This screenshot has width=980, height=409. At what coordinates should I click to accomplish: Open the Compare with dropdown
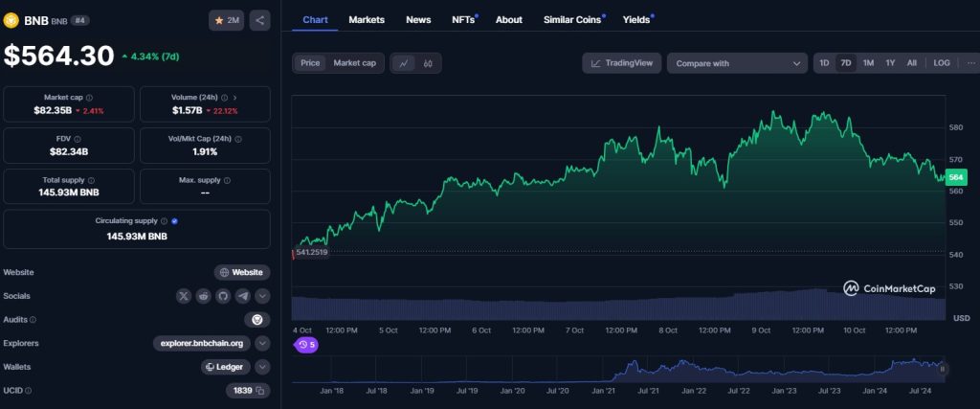tap(737, 63)
